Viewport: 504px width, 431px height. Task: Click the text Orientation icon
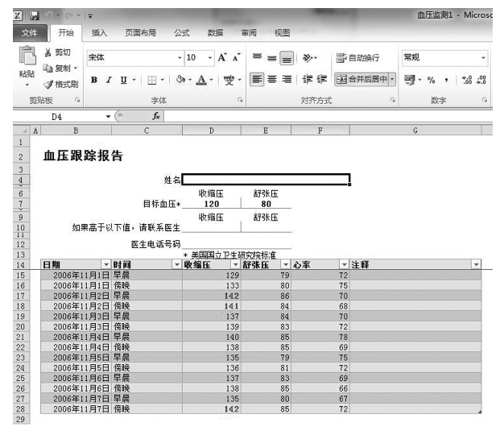tap(308, 58)
